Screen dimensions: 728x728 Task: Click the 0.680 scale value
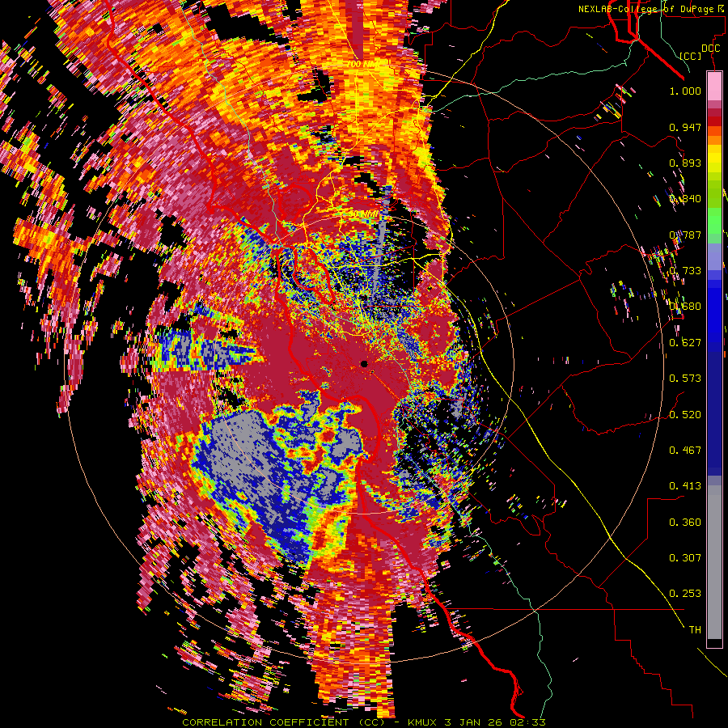click(685, 307)
